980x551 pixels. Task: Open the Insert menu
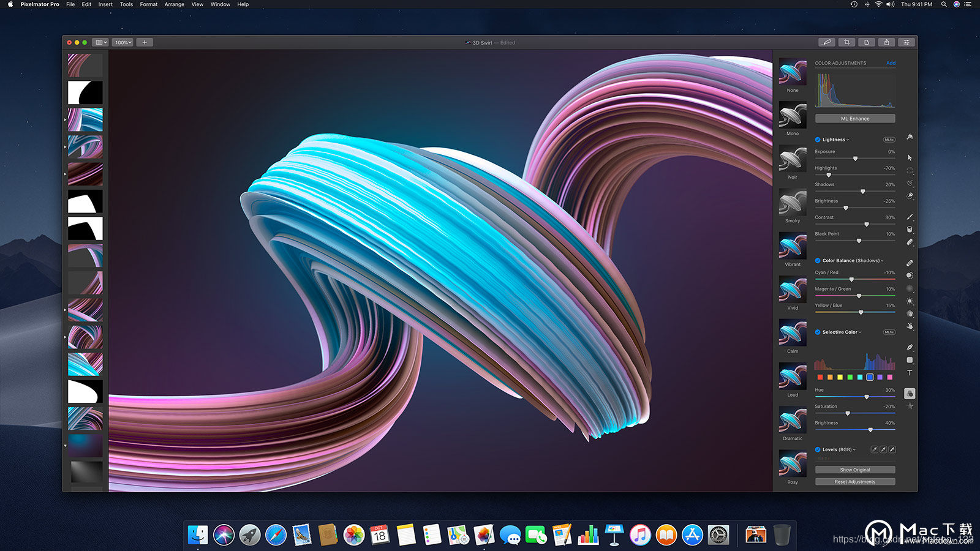(105, 4)
